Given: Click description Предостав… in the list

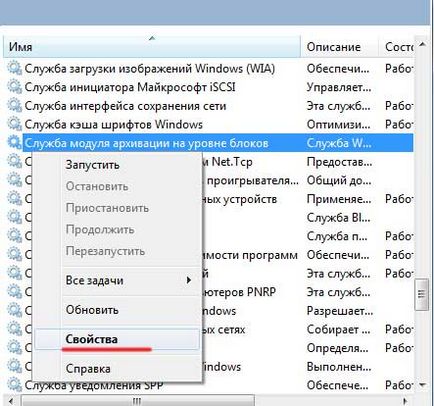Looking at the screenshot, I should click(339, 162).
